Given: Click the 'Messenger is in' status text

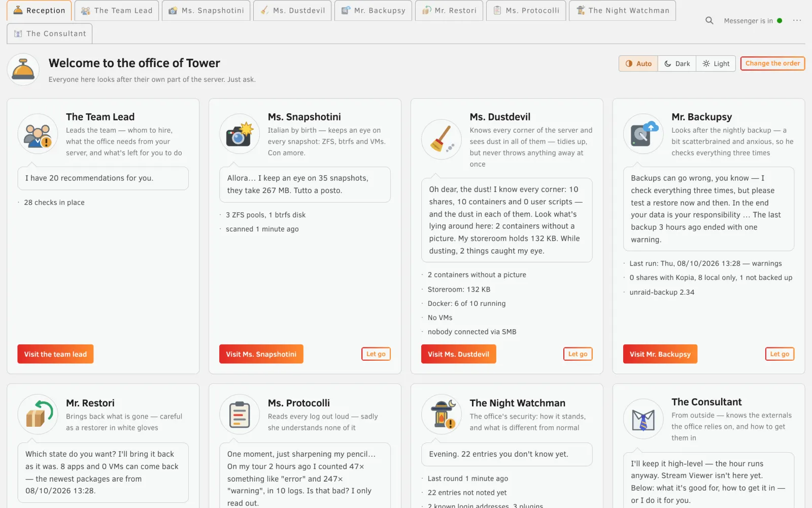Looking at the screenshot, I should coord(748,21).
